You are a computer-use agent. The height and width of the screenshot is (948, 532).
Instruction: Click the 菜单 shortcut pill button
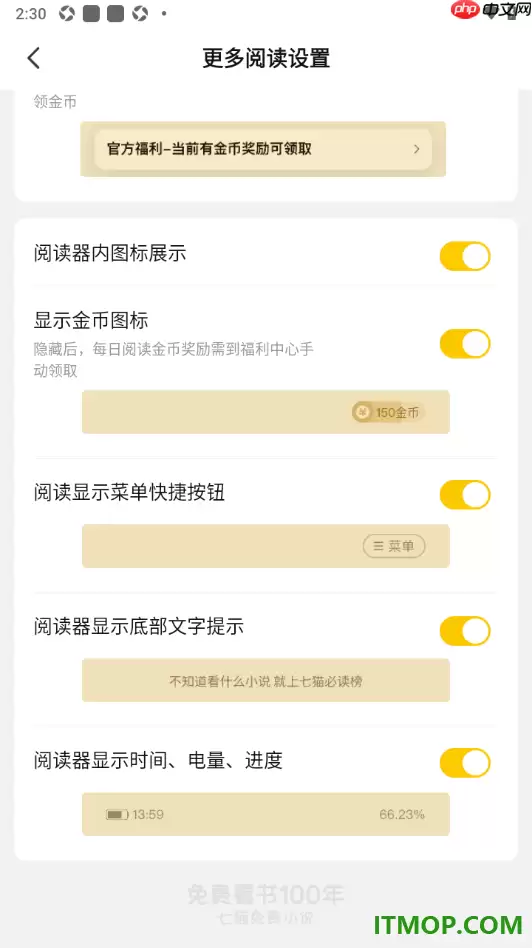pyautogui.click(x=394, y=546)
